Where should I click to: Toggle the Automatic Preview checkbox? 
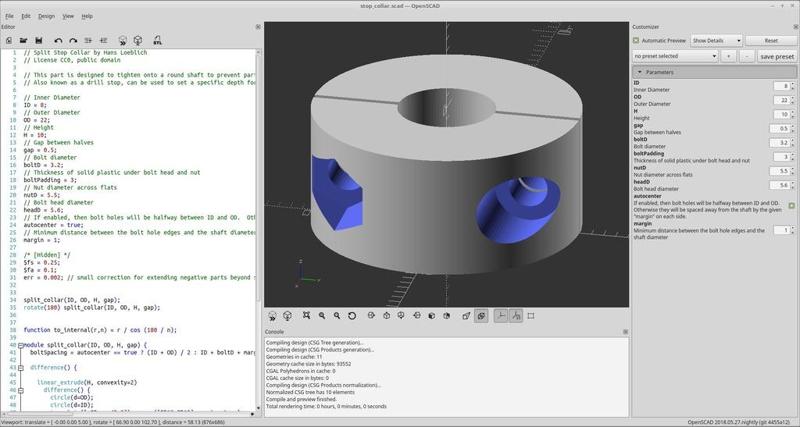pos(636,40)
